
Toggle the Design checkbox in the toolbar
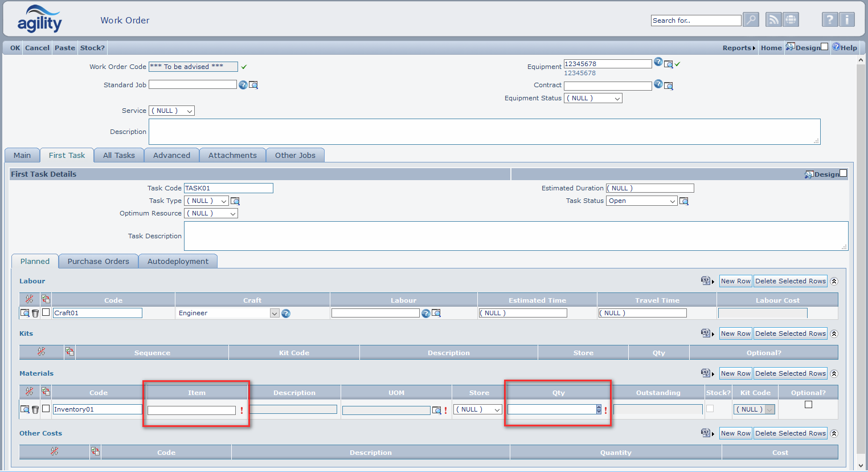(x=825, y=47)
